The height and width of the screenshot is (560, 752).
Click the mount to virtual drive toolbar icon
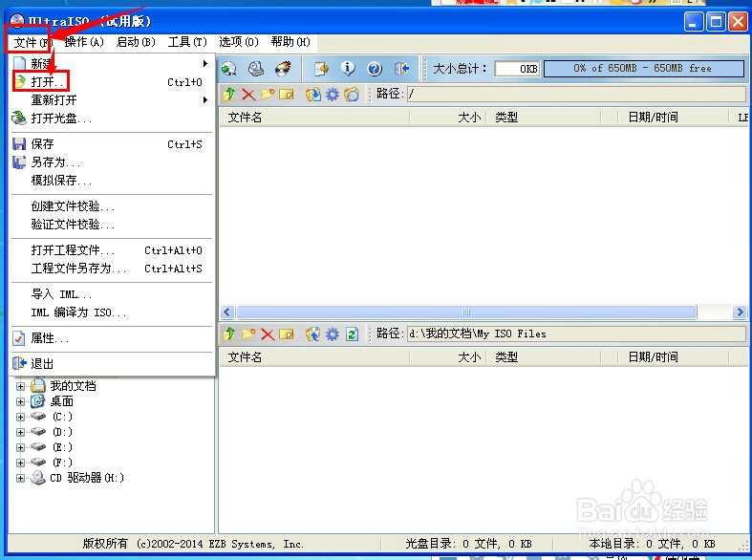click(229, 69)
